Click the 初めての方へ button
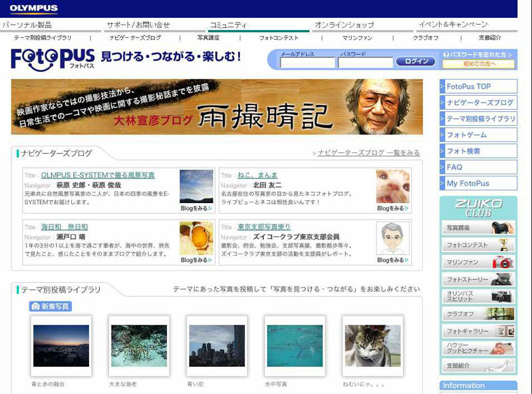 click(479, 64)
